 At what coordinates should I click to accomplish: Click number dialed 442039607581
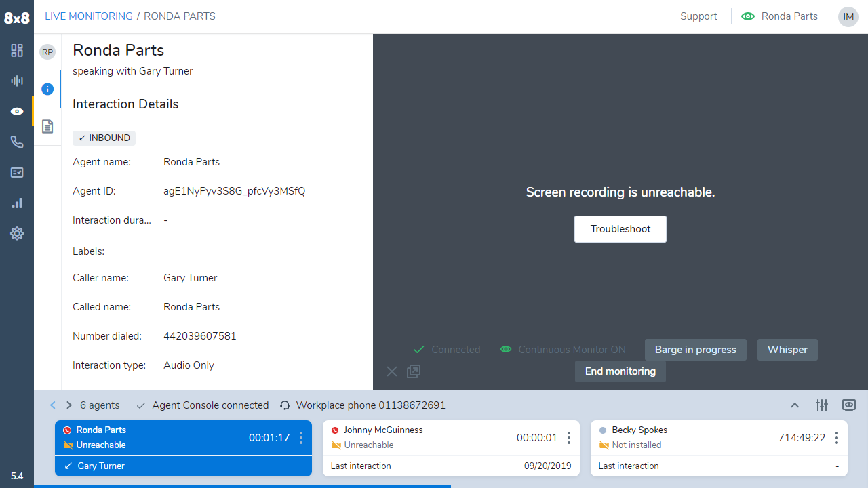[200, 336]
